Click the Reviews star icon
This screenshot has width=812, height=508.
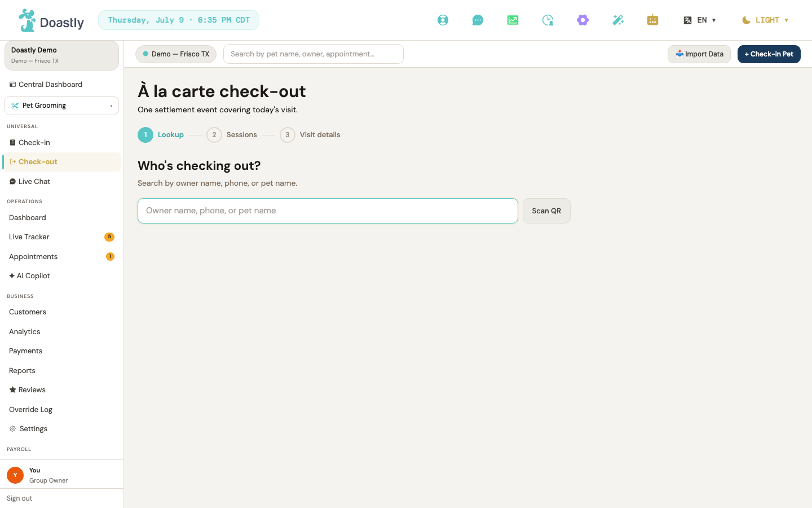point(12,390)
